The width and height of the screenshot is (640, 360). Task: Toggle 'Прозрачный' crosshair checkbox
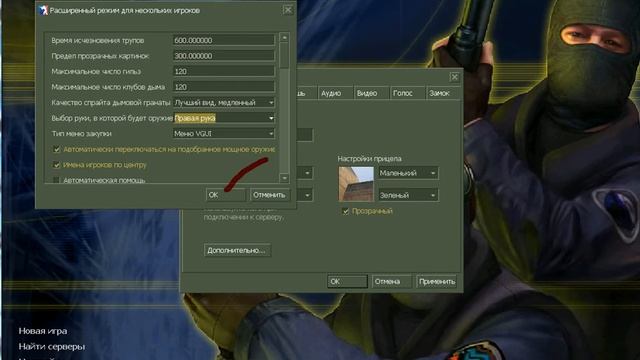tap(346, 211)
